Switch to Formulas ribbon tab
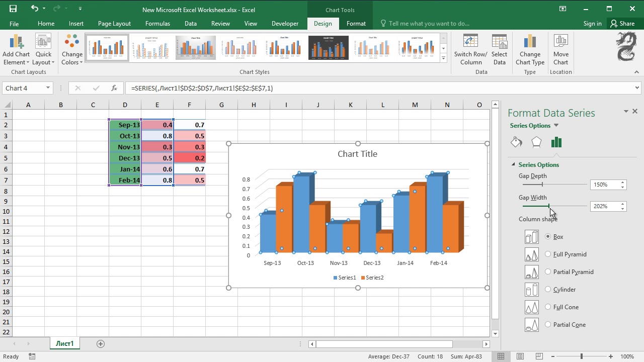The height and width of the screenshot is (362, 644). pos(157,24)
